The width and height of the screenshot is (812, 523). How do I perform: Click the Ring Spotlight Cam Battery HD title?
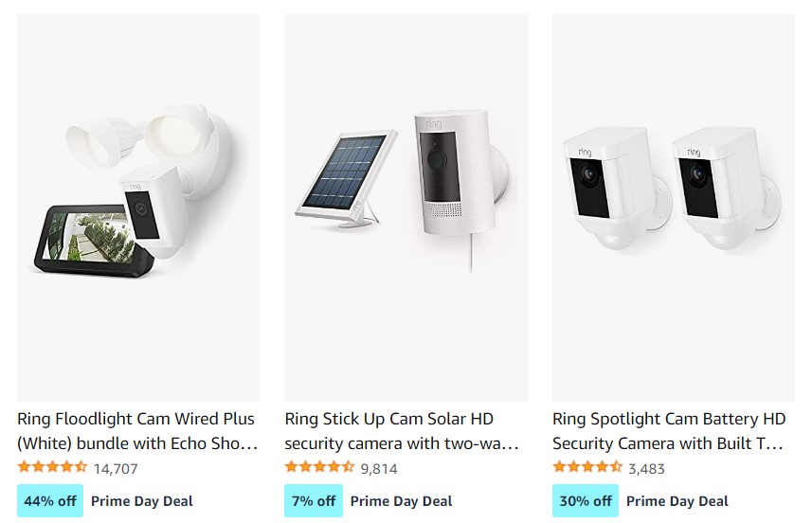669,431
